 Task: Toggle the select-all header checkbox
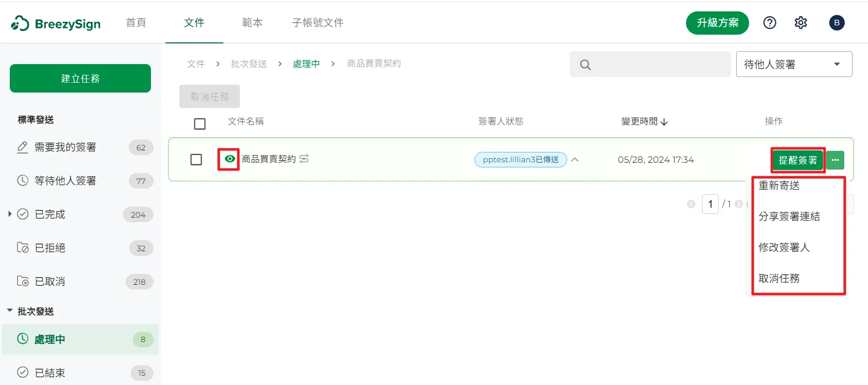click(200, 124)
